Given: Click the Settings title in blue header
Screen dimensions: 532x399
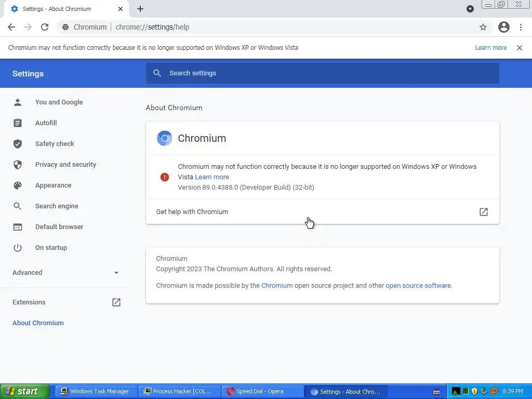Looking at the screenshot, I should 28,74.
